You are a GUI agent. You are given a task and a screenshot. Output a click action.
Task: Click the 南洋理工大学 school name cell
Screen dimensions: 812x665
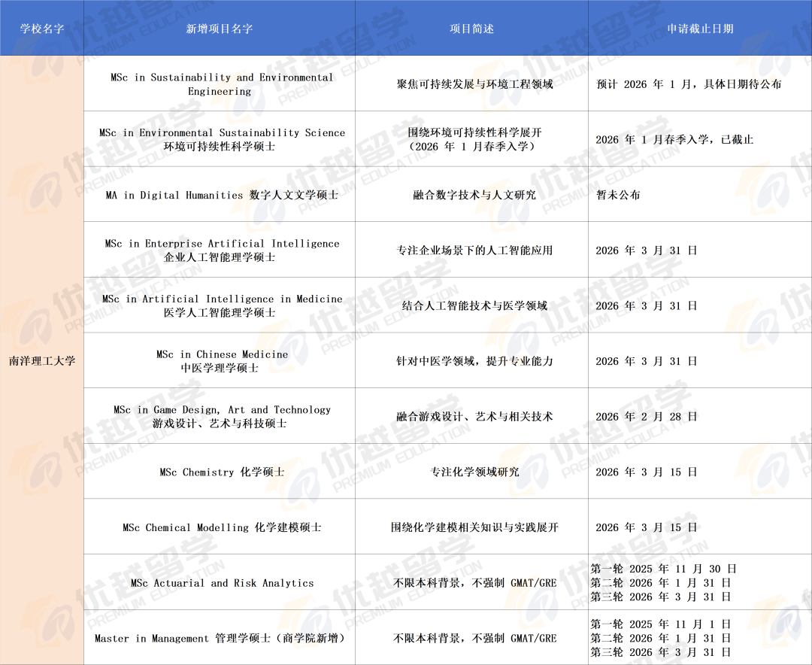42,360
